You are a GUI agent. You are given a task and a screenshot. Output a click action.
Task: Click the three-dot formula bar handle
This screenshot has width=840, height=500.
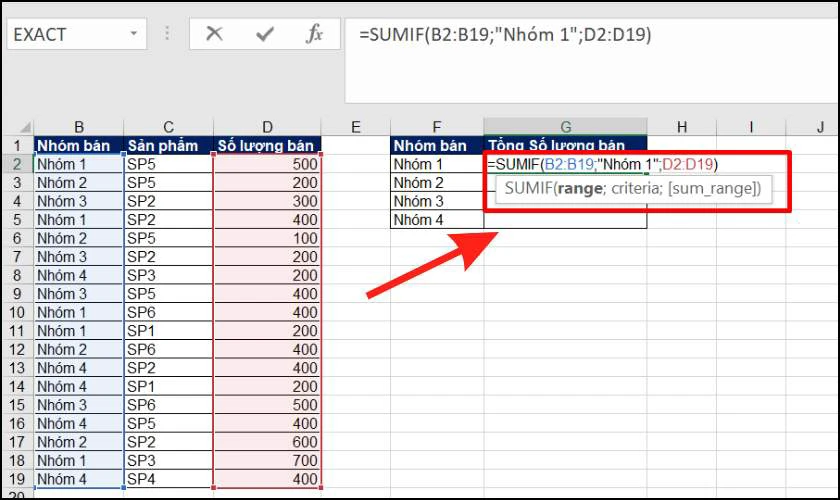[167, 34]
